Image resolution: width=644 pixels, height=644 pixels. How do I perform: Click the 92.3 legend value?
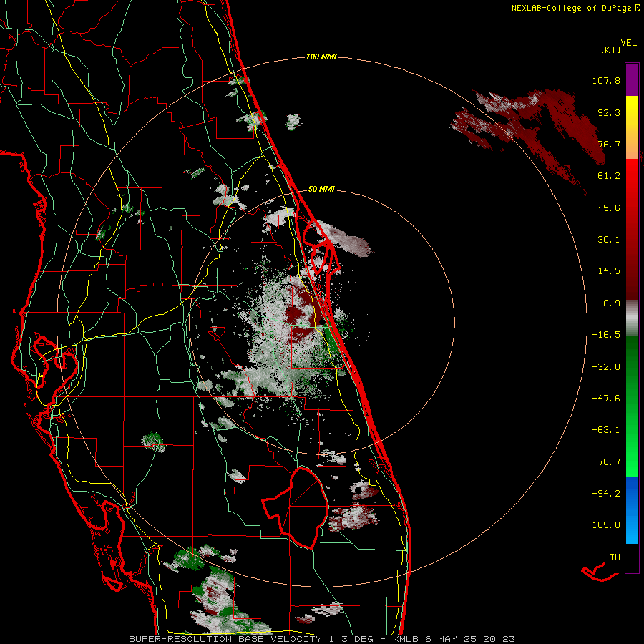coord(609,112)
